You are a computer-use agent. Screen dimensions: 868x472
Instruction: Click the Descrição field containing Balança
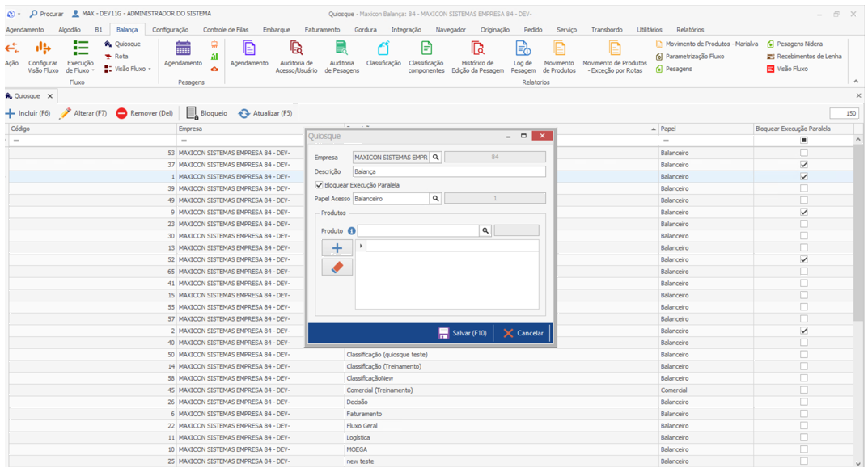[x=449, y=171]
